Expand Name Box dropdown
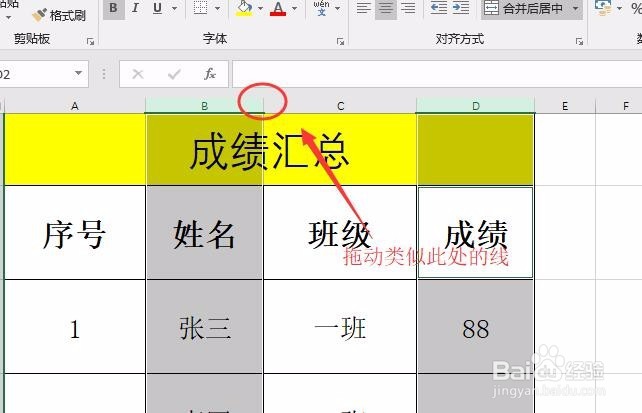Image resolution: width=642 pixels, height=413 pixels. (x=78, y=74)
